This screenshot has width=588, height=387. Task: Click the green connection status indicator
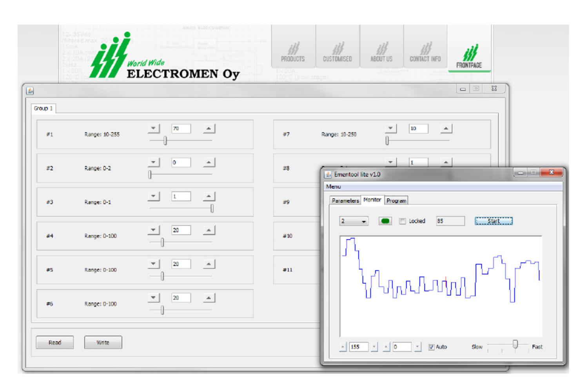click(x=385, y=221)
